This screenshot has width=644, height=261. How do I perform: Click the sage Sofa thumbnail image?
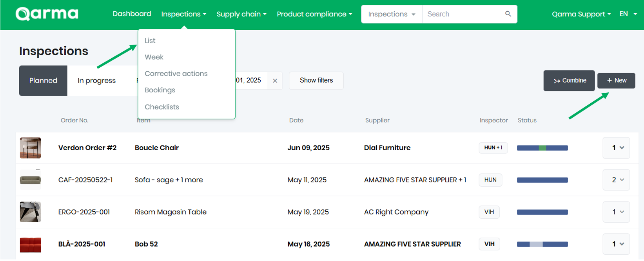(x=30, y=180)
